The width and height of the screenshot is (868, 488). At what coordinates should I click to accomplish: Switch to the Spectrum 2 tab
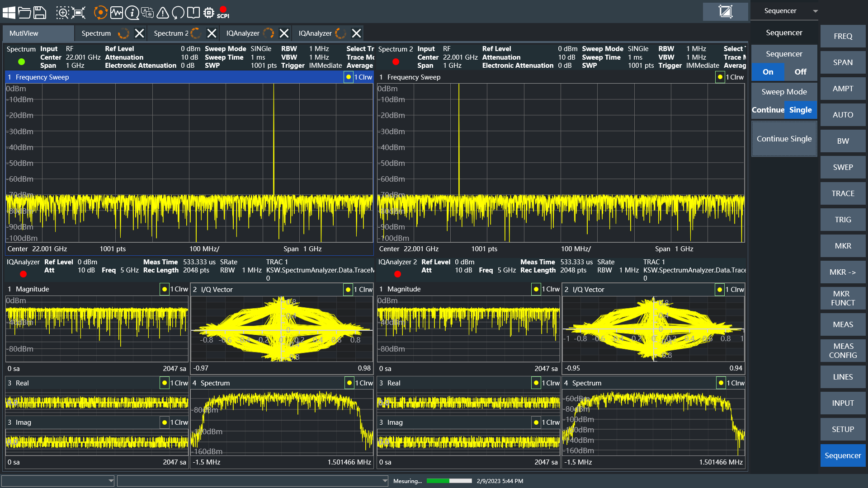(x=171, y=33)
